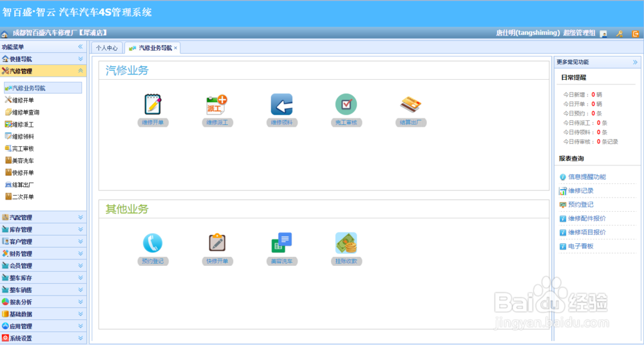
Task: Open the 整车销售 menu section
Action: 43,290
